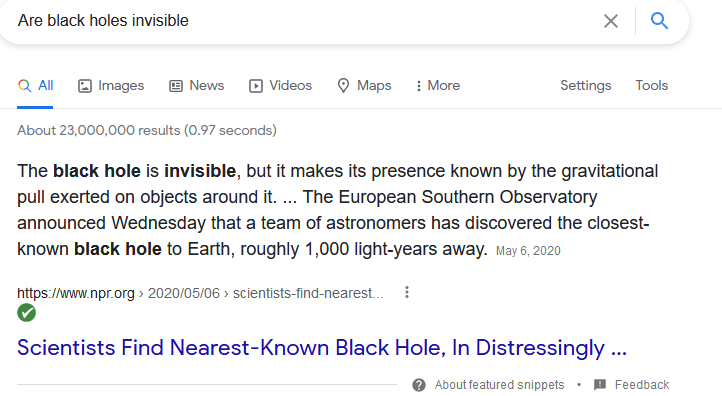Click inside the search query text field
Image resolution: width=722 pixels, height=396 pixels.
point(304,21)
